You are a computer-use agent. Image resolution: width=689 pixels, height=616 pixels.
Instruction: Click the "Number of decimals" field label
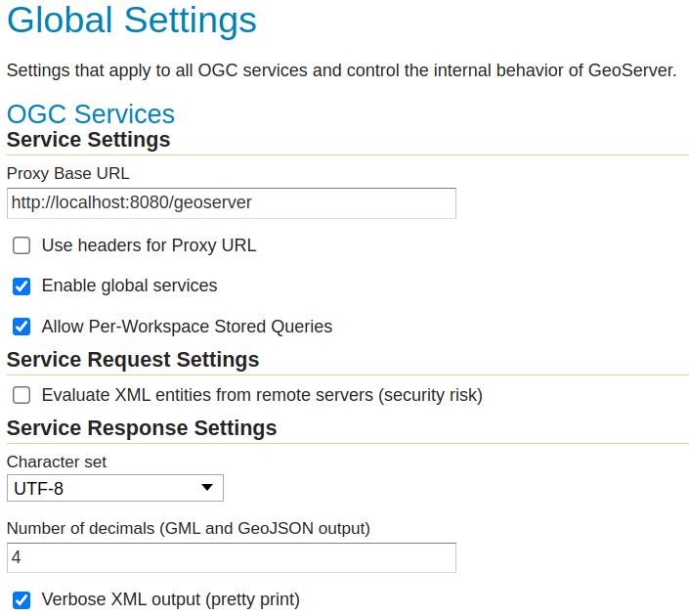tap(189, 529)
